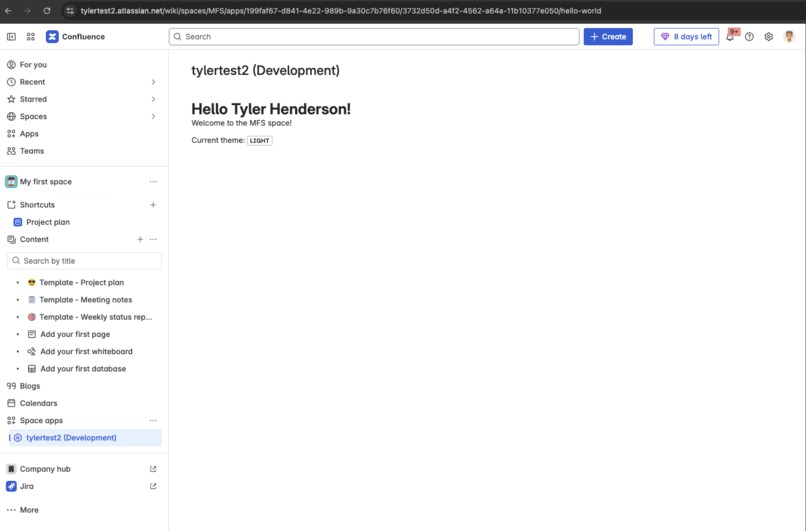Open the settings gear icon
The height and width of the screenshot is (531, 806).
[x=768, y=36]
